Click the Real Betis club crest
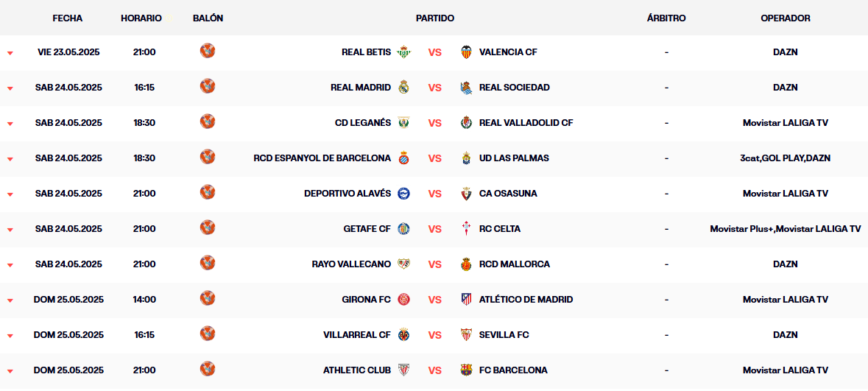868x391 pixels. (403, 52)
